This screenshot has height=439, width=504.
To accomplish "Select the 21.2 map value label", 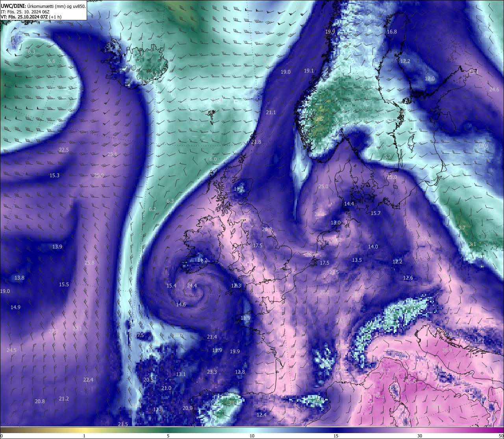I will point(64,399).
